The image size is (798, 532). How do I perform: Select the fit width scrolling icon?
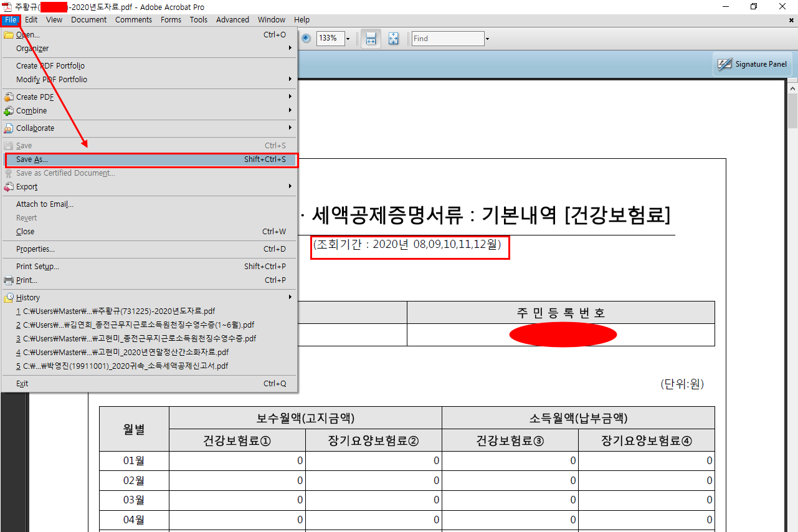pyautogui.click(x=371, y=38)
